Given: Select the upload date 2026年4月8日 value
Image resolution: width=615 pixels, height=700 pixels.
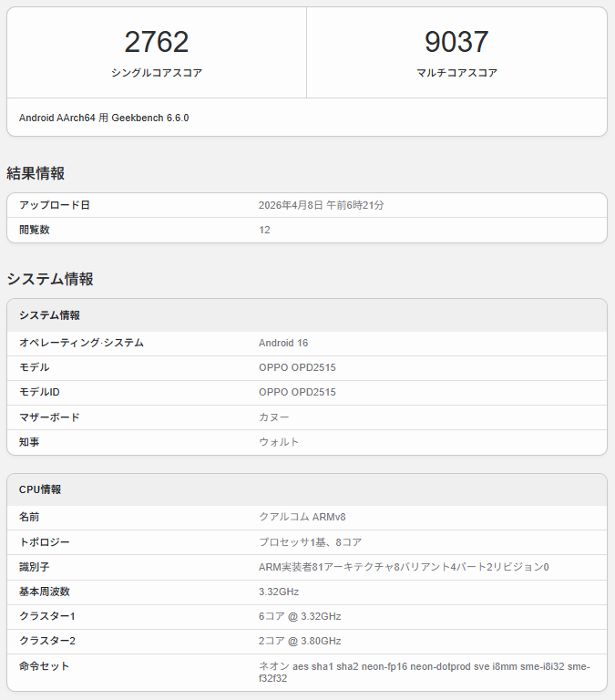Looking at the screenshot, I should click(x=321, y=205).
